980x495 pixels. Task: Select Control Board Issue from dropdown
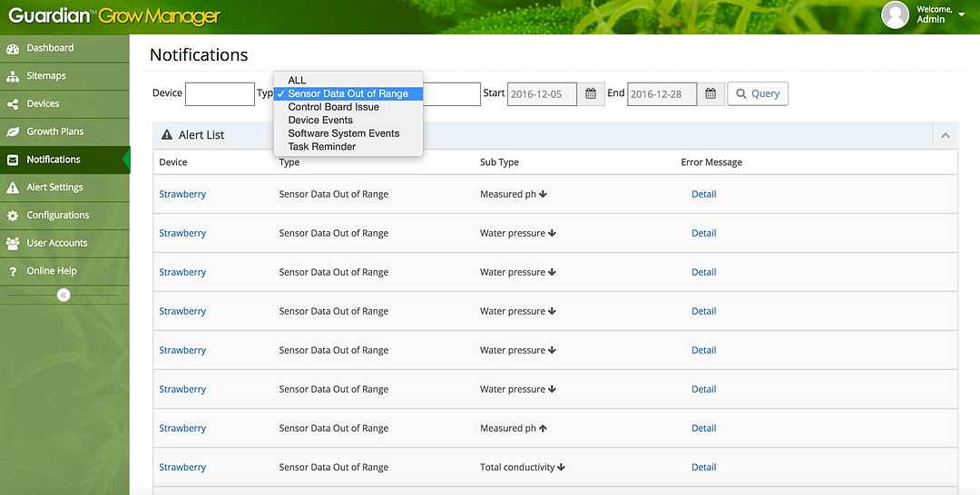pyautogui.click(x=333, y=107)
